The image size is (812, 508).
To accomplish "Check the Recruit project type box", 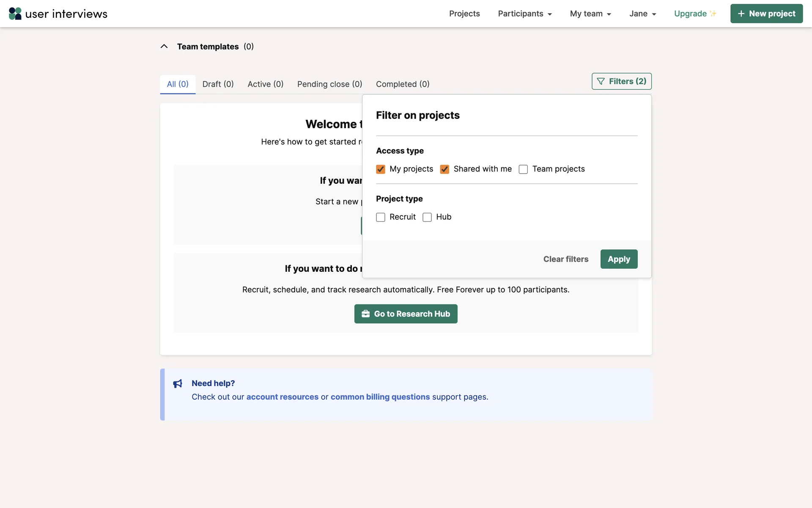I will pos(381,217).
